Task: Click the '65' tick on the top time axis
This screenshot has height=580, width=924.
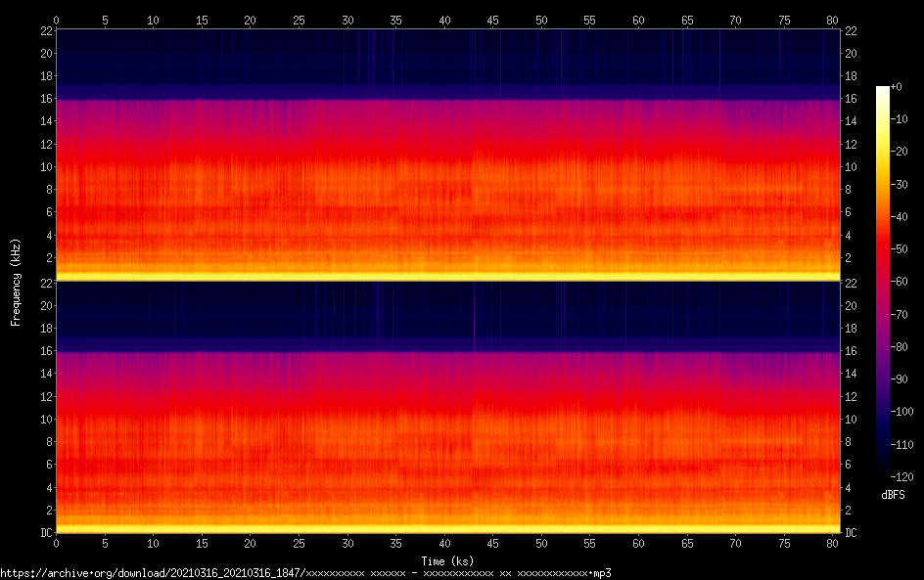Action: pos(687,20)
